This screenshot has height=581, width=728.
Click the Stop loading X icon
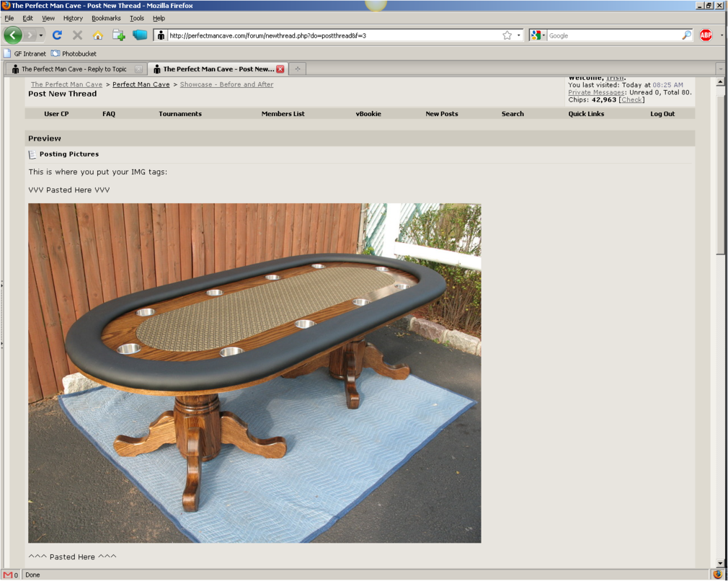click(x=78, y=35)
